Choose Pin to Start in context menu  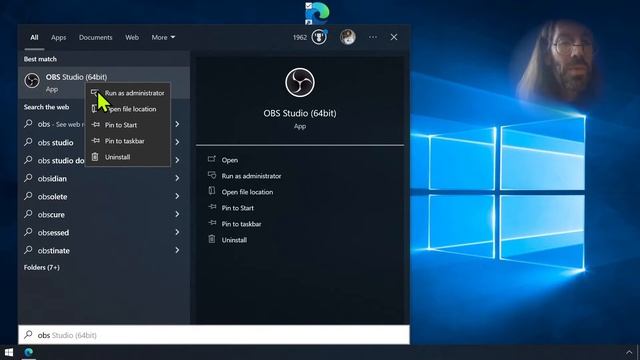click(x=128, y=125)
